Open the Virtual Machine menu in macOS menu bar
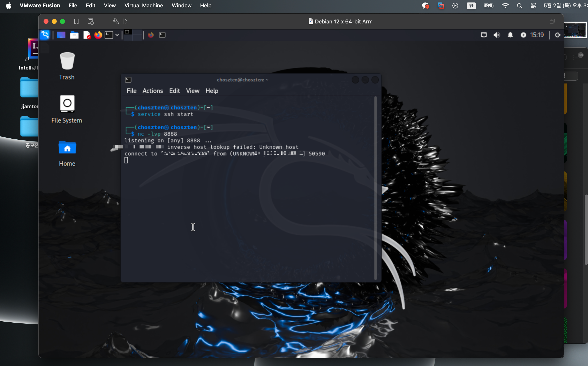Viewport: 588px width, 366px height. 143,6
